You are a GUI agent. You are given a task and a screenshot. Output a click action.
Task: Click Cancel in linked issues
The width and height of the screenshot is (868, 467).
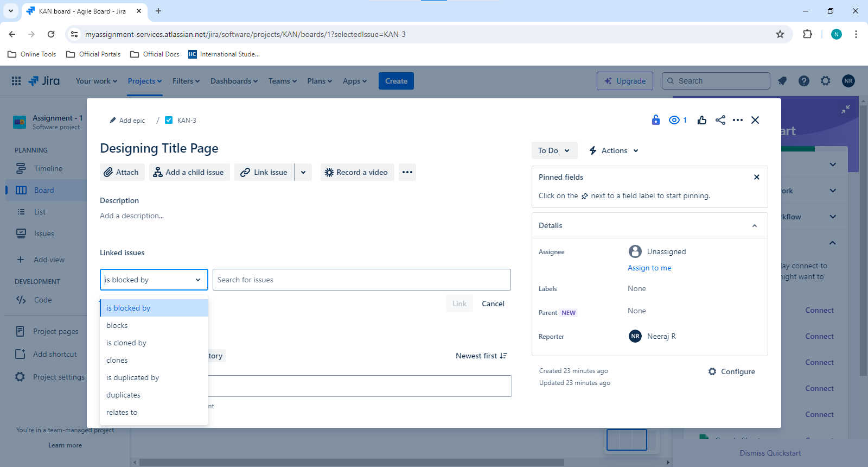coord(493,304)
